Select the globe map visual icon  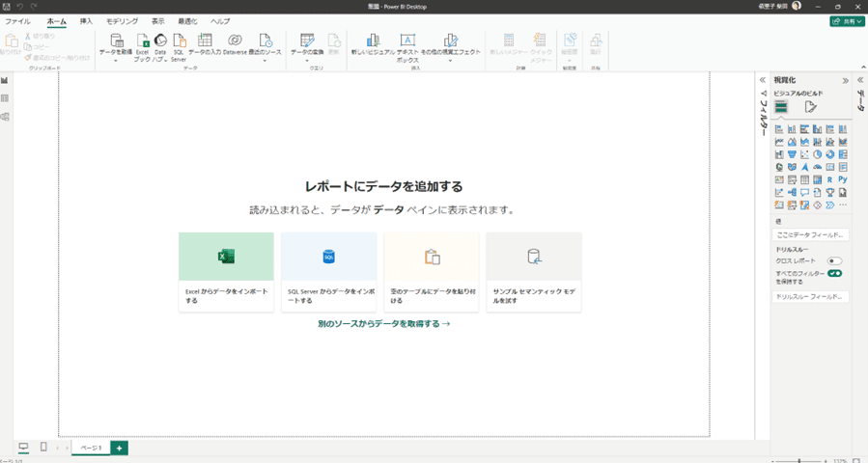(x=779, y=167)
